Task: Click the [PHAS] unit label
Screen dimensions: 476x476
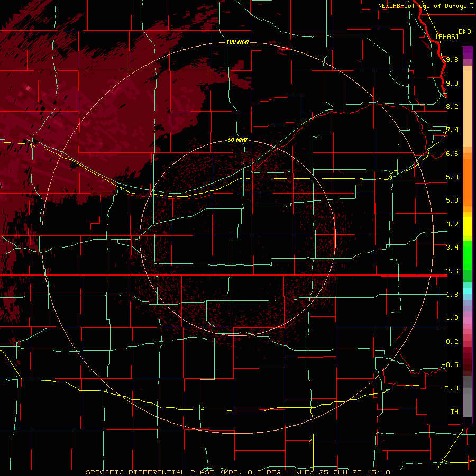Action: point(447,36)
